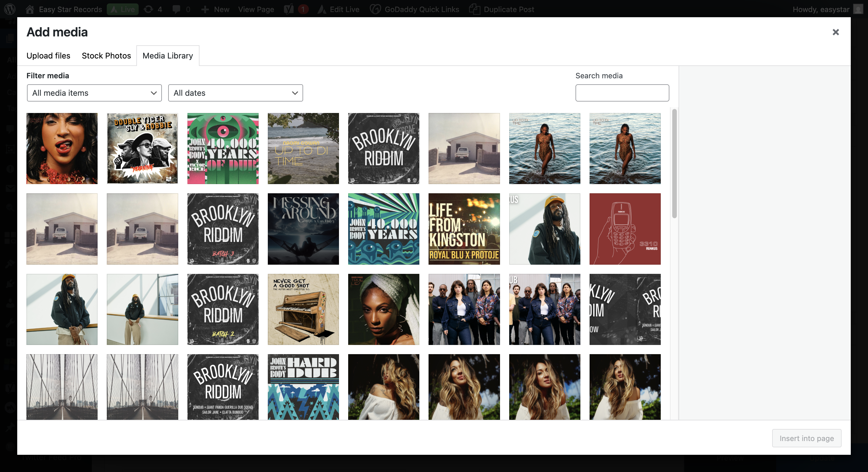Image resolution: width=868 pixels, height=472 pixels.
Task: Close the Add media dialog
Action: (836, 32)
